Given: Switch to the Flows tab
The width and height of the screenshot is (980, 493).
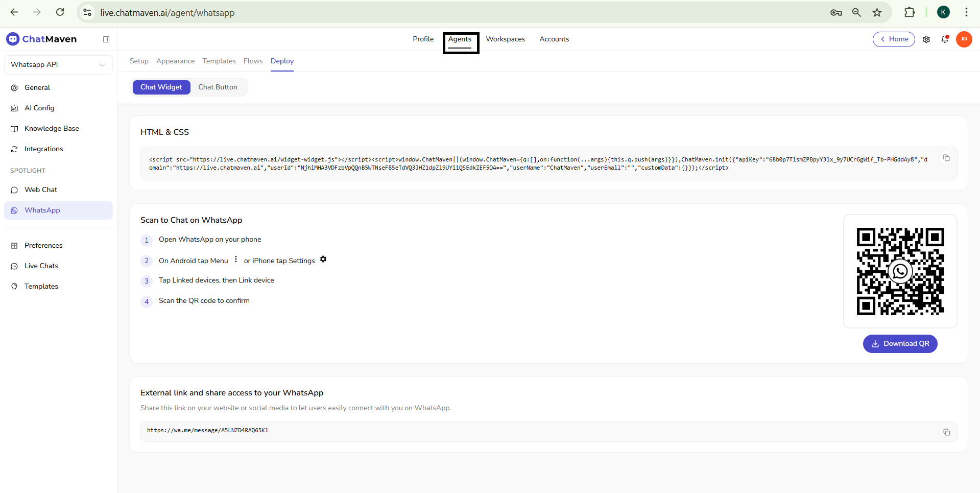Looking at the screenshot, I should pyautogui.click(x=253, y=61).
